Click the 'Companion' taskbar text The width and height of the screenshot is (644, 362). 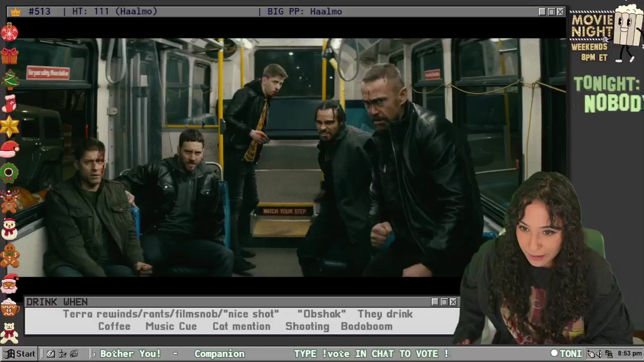coord(219,354)
